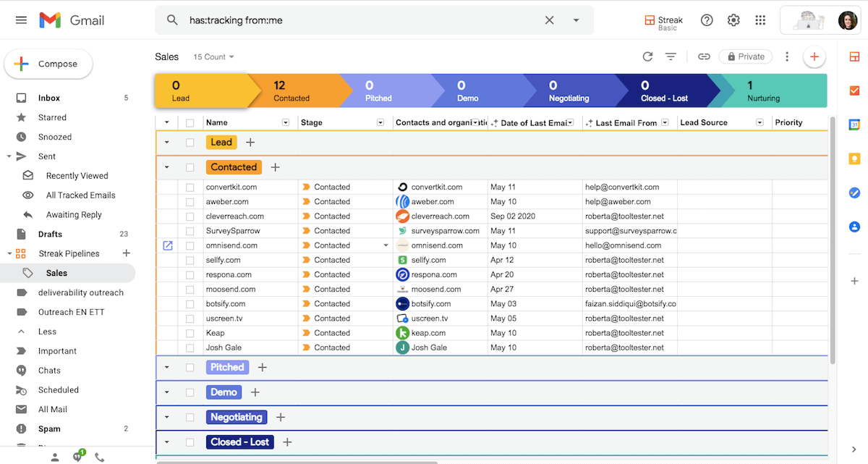Viewport: 868px width, 464px height.
Task: Check the convertkit.com row checkbox
Action: point(190,187)
